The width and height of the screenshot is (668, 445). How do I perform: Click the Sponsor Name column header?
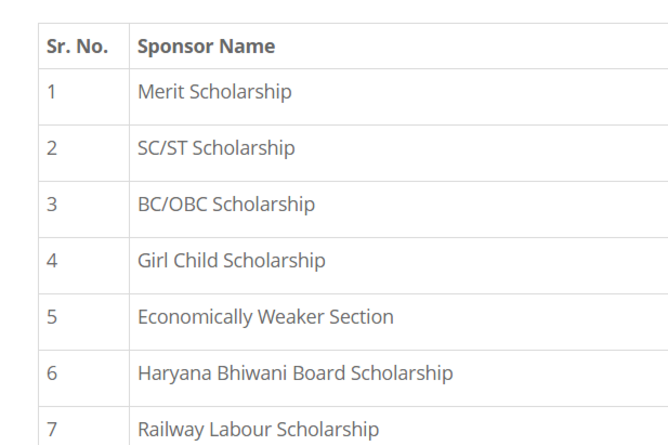tap(206, 46)
